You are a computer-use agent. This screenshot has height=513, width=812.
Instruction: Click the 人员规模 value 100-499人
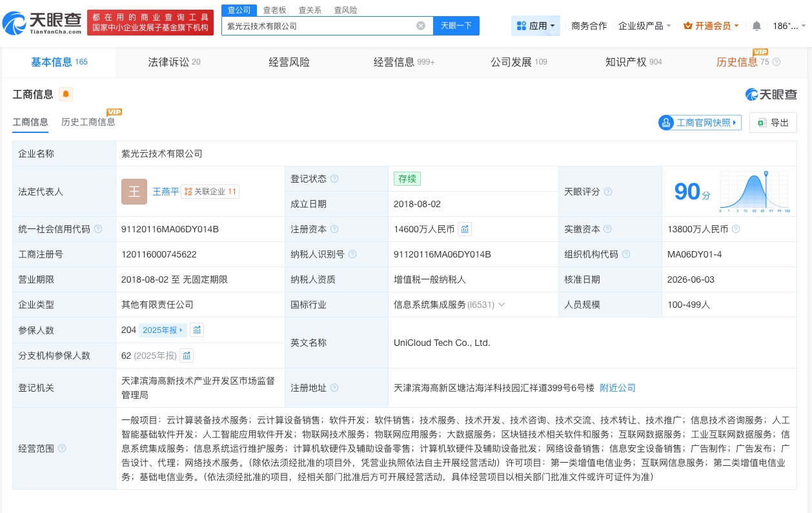coord(689,305)
